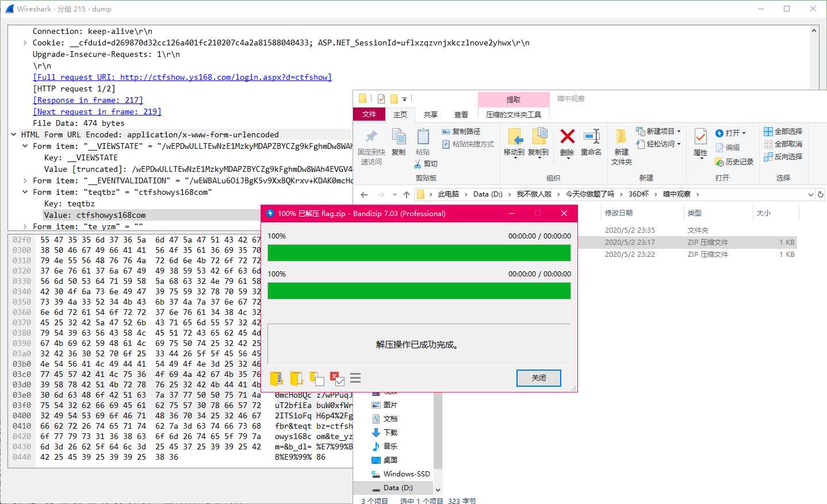Click the Copy to (复制到) icon

pyautogui.click(x=539, y=137)
